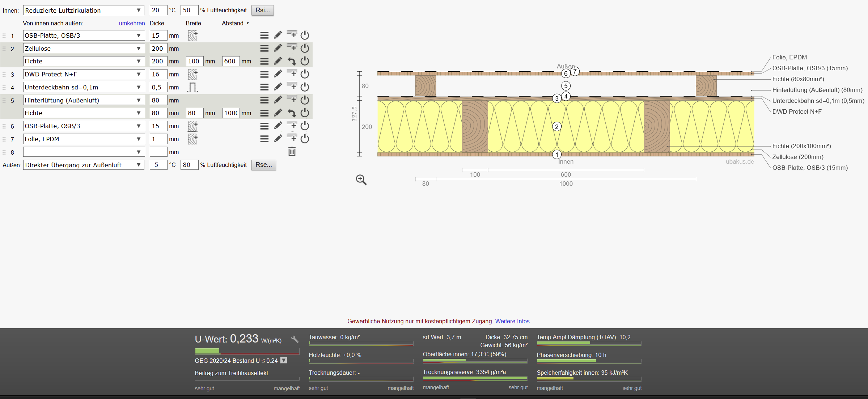The image size is (868, 399).
Task: Click the revert arrow icon on first Fichte row
Action: tap(292, 61)
